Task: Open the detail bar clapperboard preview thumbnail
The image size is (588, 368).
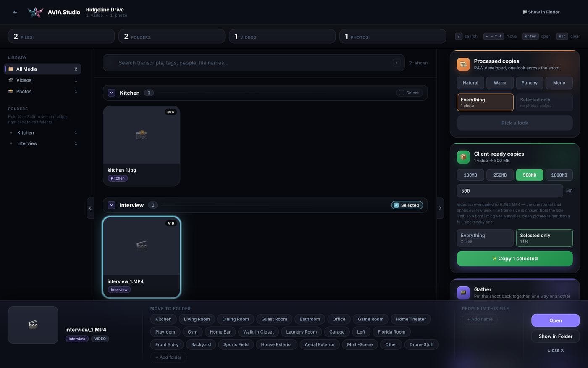Action: pos(33,325)
